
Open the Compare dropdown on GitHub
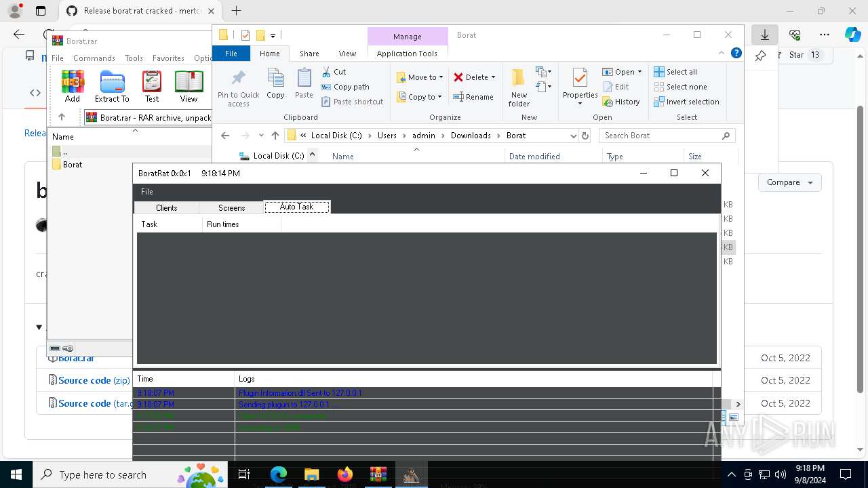click(x=789, y=182)
